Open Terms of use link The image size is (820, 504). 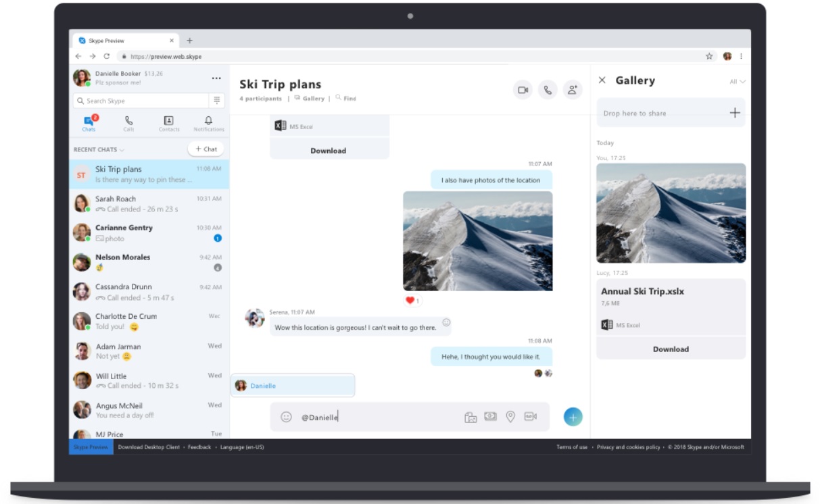click(572, 447)
